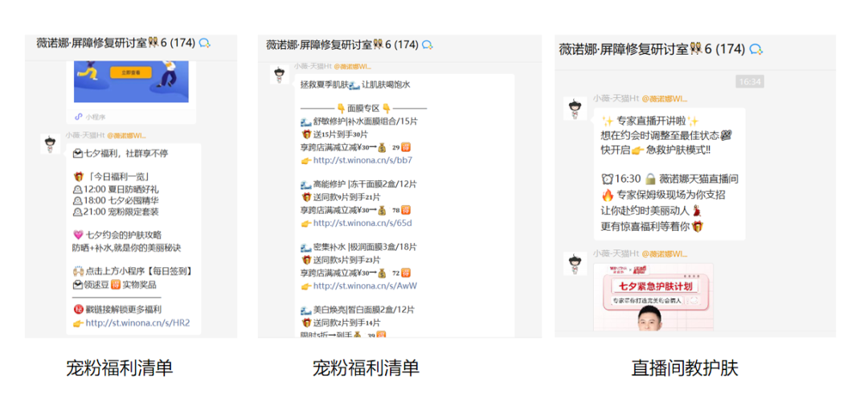Click the fire emoji before 专家保姆级现场
The width and height of the screenshot is (868, 407).
pos(607,195)
